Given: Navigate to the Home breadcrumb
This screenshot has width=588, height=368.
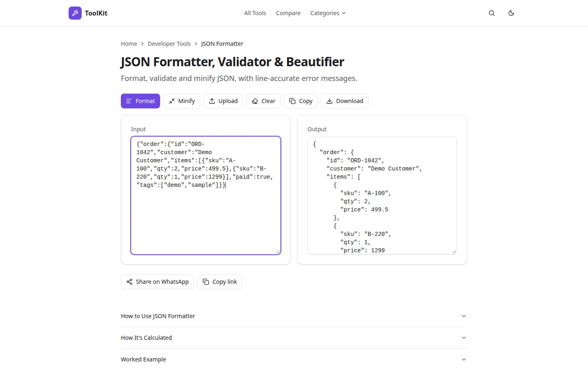Looking at the screenshot, I should coord(129,44).
